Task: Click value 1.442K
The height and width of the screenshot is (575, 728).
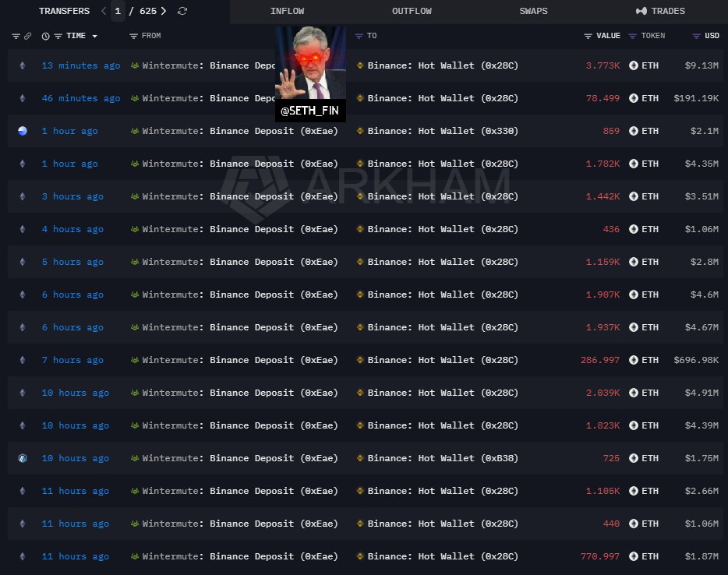Action: coord(603,196)
